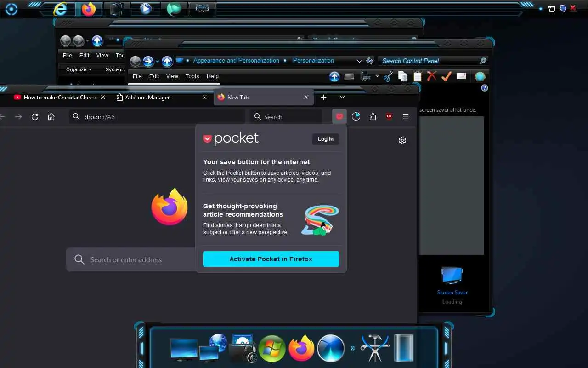Reload the current Firefox page
The width and height of the screenshot is (588, 368).
(x=35, y=117)
